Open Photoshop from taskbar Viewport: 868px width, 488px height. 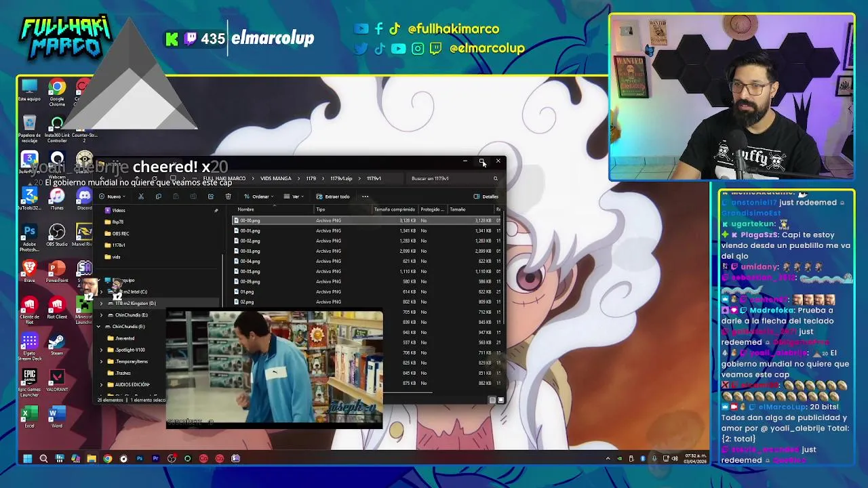139,459
